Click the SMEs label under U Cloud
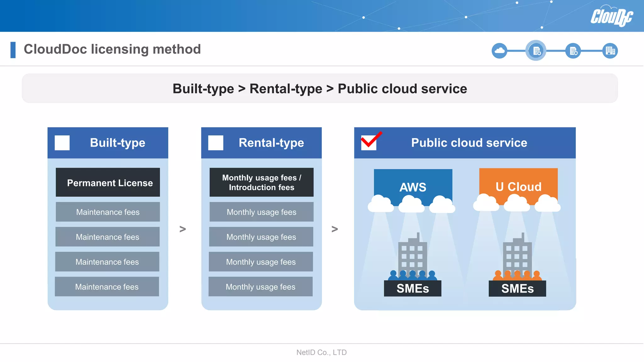The width and height of the screenshot is (644, 362). pos(517,288)
